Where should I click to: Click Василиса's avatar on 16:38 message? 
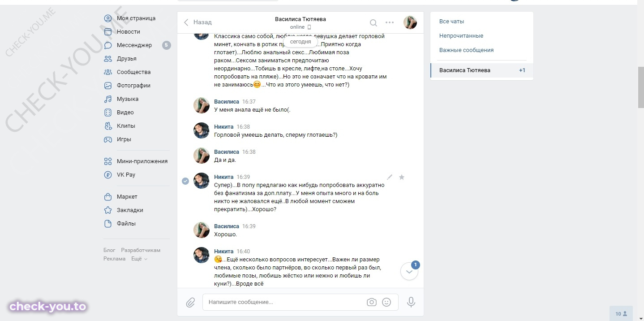pyautogui.click(x=202, y=156)
